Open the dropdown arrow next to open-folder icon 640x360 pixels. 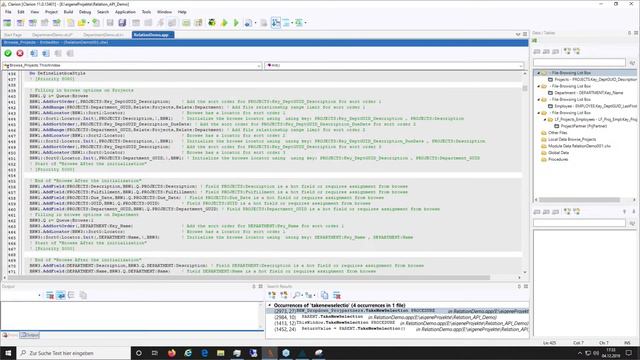[x=88, y=23]
